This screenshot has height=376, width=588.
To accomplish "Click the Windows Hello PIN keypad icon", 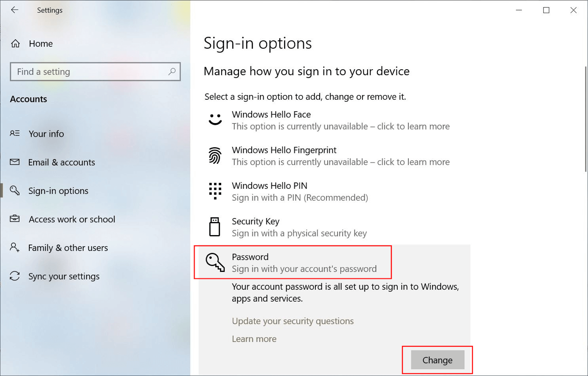I will (x=215, y=191).
